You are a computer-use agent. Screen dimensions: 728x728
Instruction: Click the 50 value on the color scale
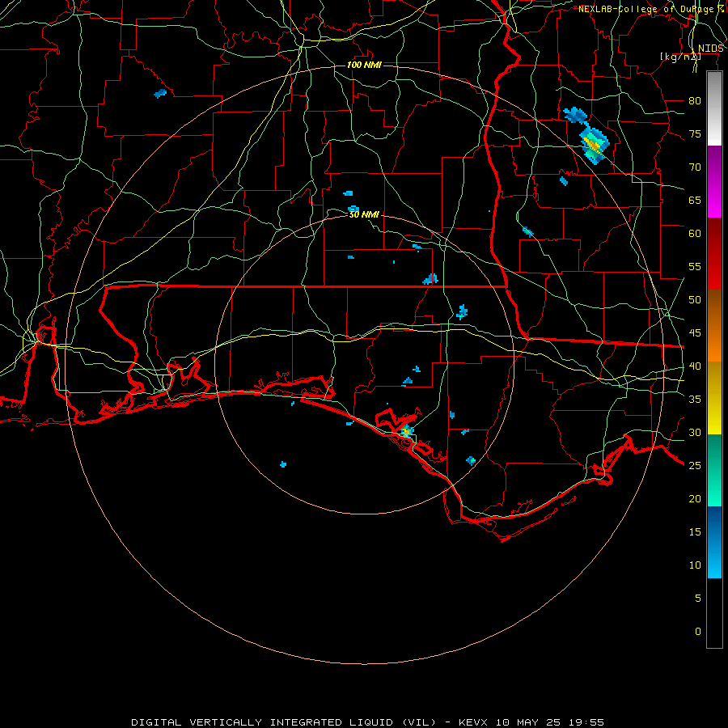pyautogui.click(x=695, y=299)
